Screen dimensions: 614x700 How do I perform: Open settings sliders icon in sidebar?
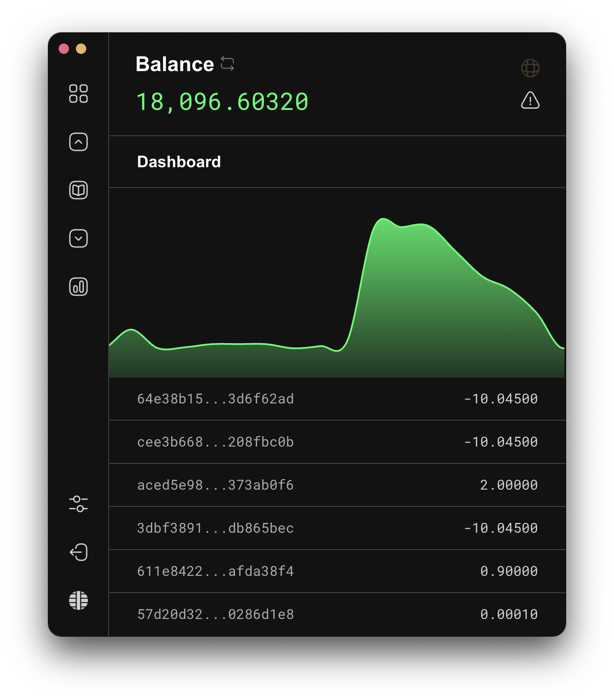point(78,504)
